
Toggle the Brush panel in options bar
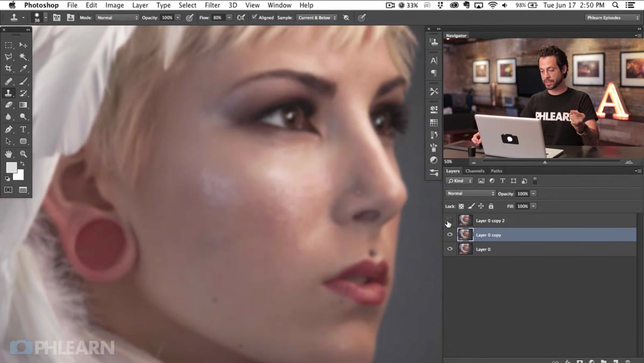[x=57, y=18]
